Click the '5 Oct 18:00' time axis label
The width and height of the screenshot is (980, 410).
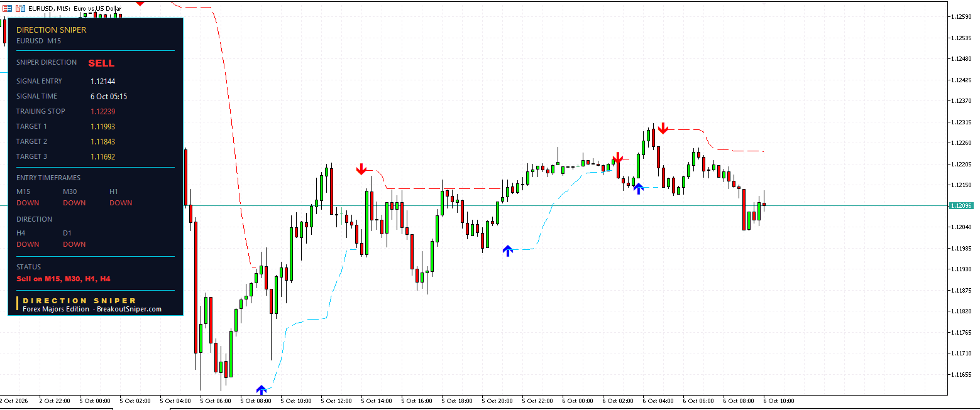coord(457,401)
